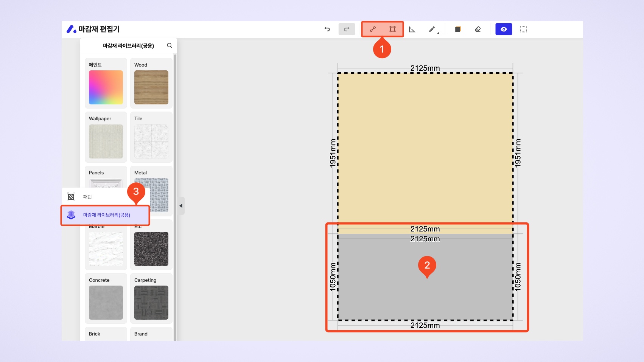Click the redo arrow button
The width and height of the screenshot is (644, 362).
[x=347, y=29]
